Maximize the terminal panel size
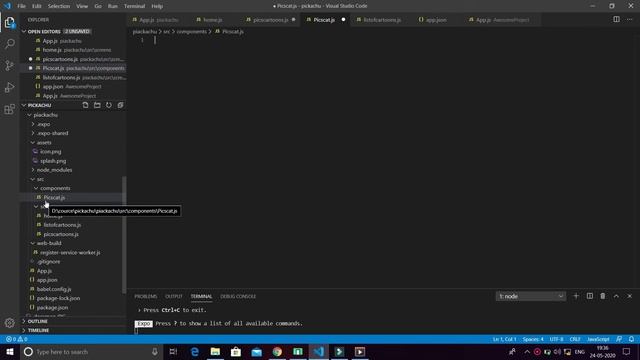 coord(616,296)
